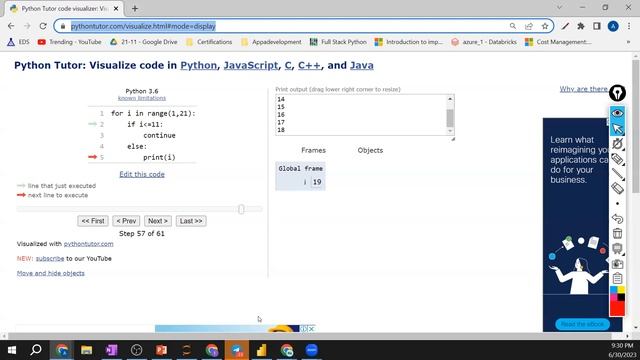Click the annotation pen nib icon
The height and width of the screenshot is (360, 640).
pyautogui.click(x=617, y=93)
